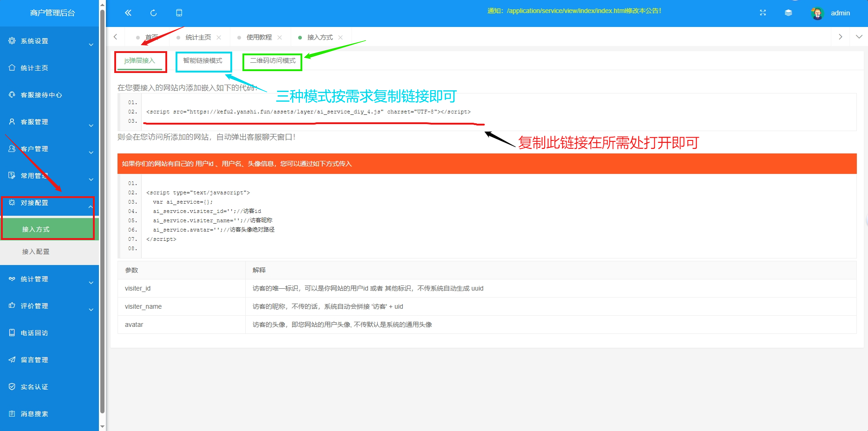This screenshot has height=431, width=868.
Task: Open the 二维码访问模式 tab
Action: tap(272, 61)
